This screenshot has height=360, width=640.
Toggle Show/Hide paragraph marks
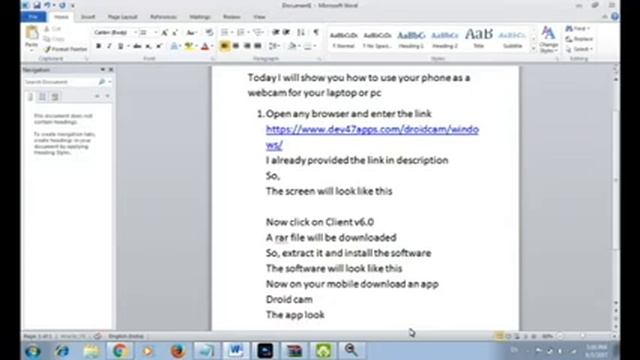[316, 33]
